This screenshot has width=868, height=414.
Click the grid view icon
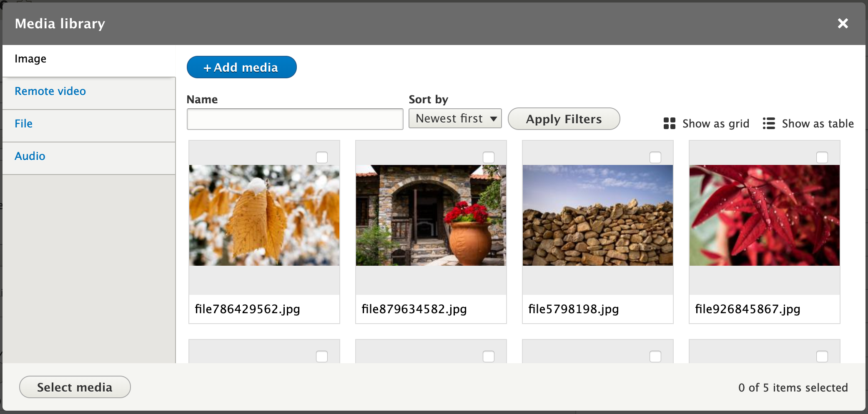point(669,123)
